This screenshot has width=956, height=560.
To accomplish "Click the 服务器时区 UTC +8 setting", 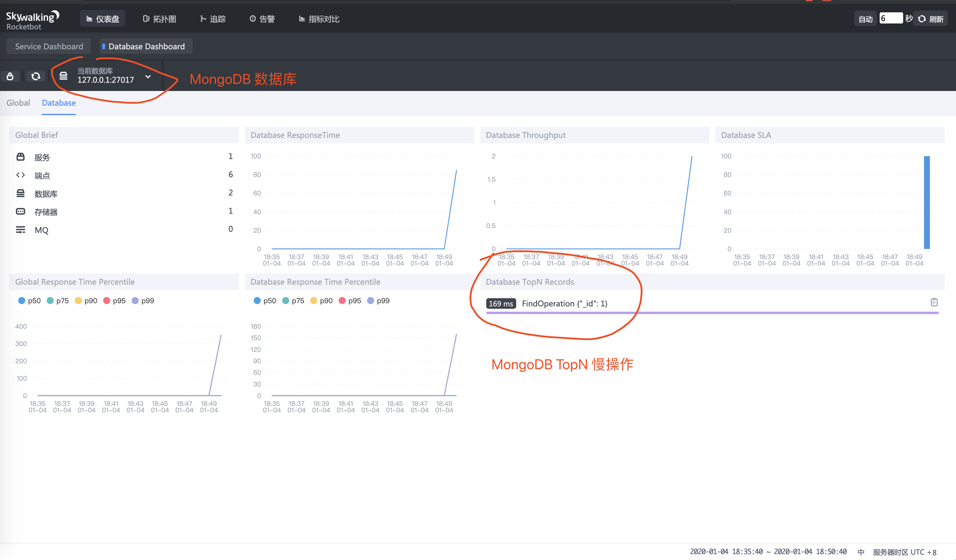I will tap(905, 552).
